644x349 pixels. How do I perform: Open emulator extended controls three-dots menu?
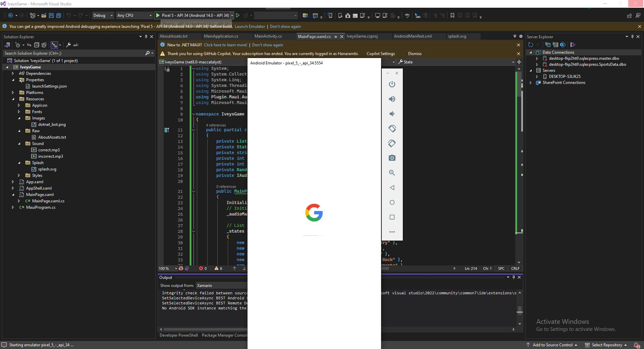tap(392, 232)
